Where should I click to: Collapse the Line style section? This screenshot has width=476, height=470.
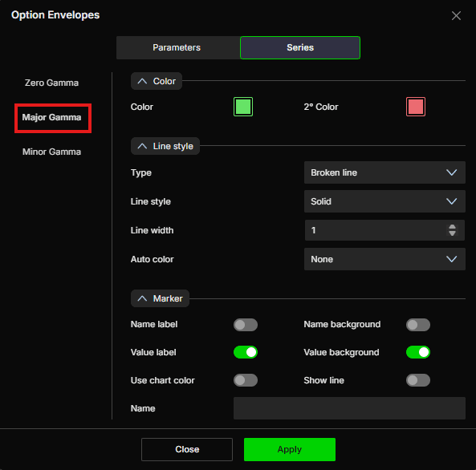165,146
